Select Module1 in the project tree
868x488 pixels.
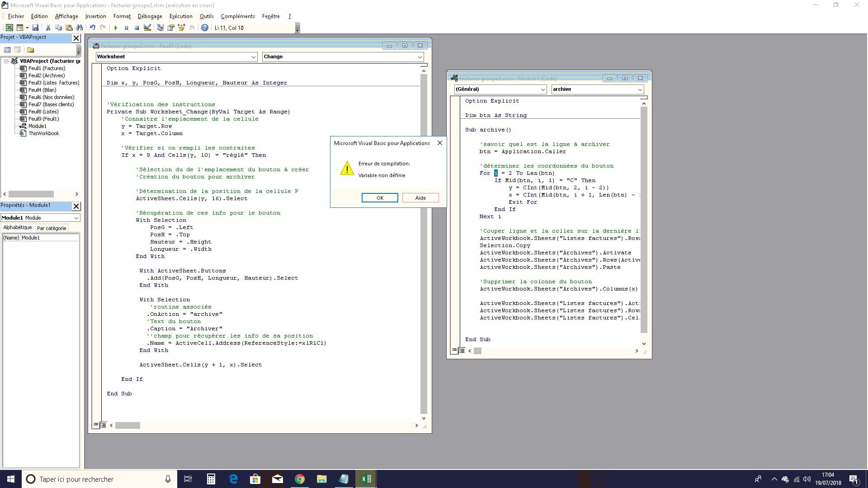click(37, 126)
